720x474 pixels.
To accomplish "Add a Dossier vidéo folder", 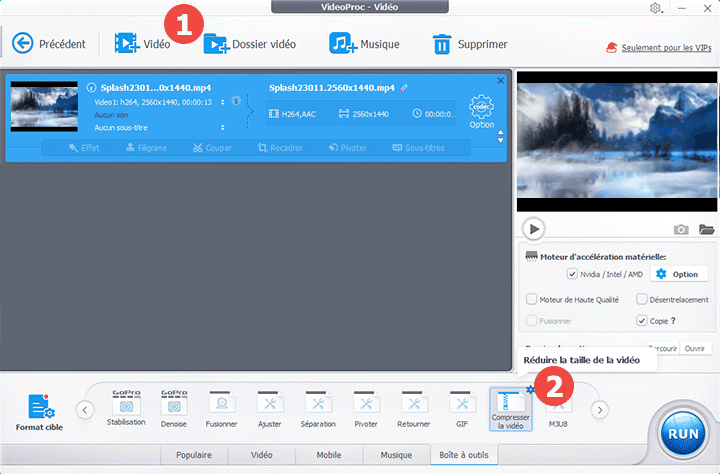I will tap(250, 44).
